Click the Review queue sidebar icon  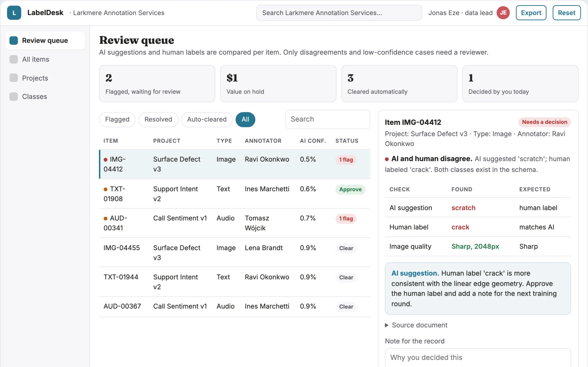[14, 40]
